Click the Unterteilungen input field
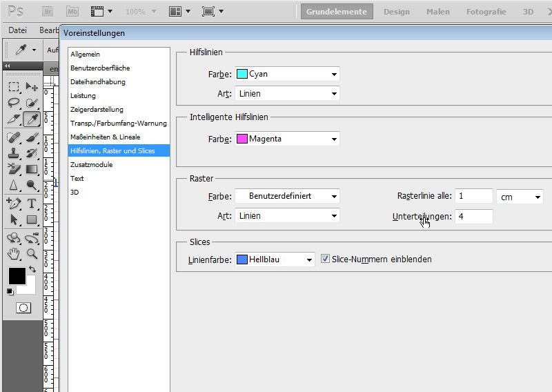Image resolution: width=552 pixels, height=392 pixels. click(x=473, y=216)
